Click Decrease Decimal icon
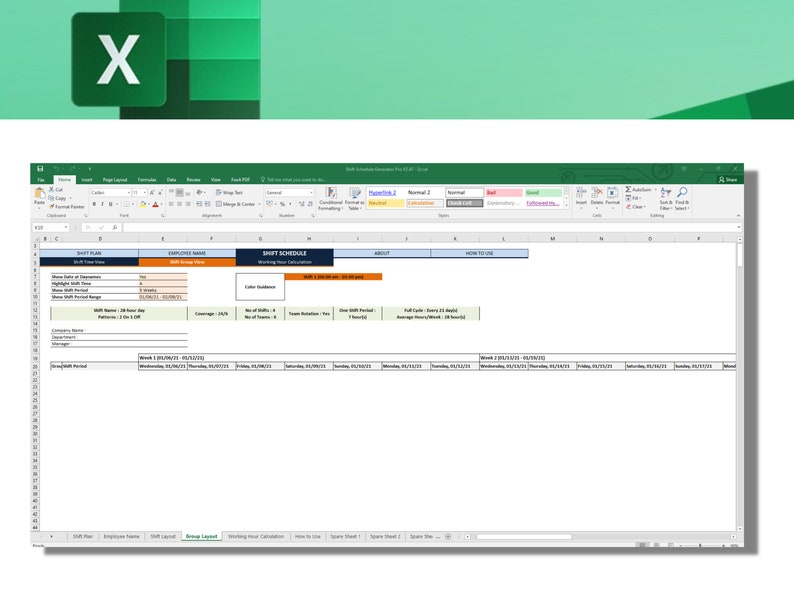Viewport: 794px width, 596px height. click(310, 204)
